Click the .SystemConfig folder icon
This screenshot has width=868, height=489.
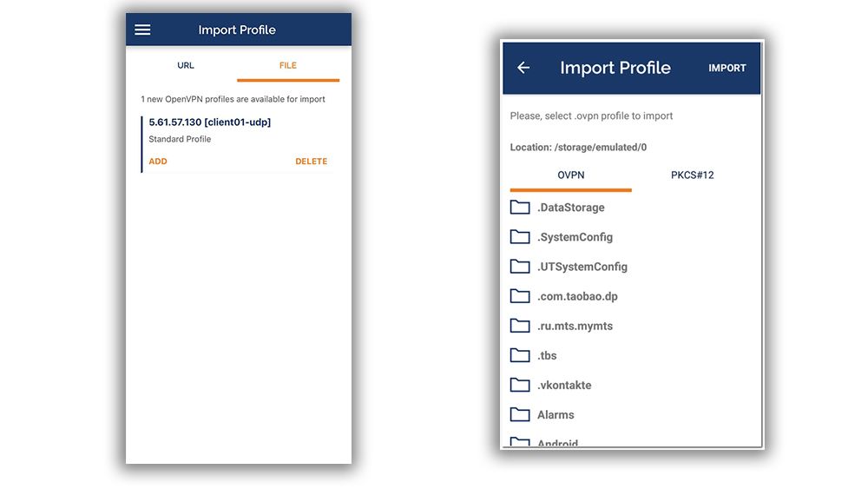pyautogui.click(x=520, y=237)
